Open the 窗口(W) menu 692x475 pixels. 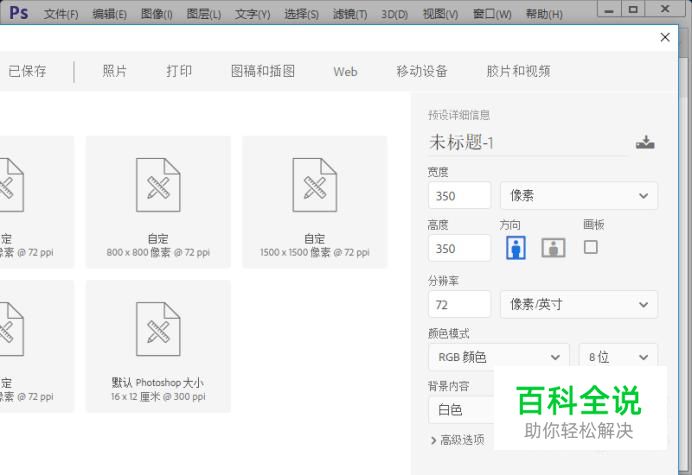coord(492,14)
